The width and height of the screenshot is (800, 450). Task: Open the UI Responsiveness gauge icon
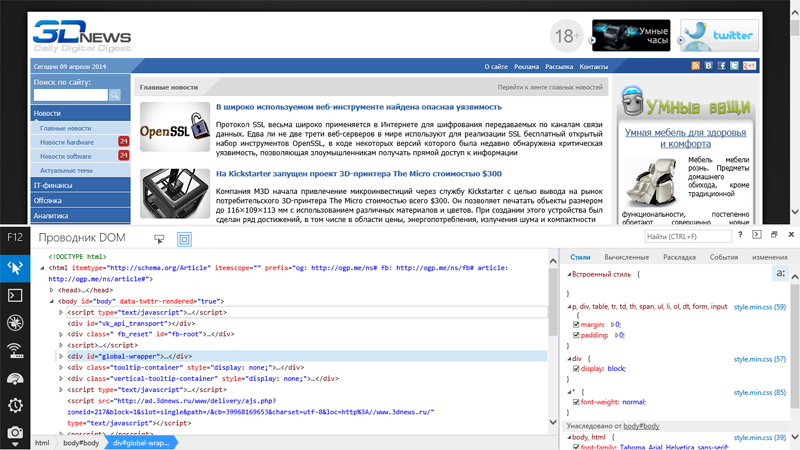(x=15, y=378)
